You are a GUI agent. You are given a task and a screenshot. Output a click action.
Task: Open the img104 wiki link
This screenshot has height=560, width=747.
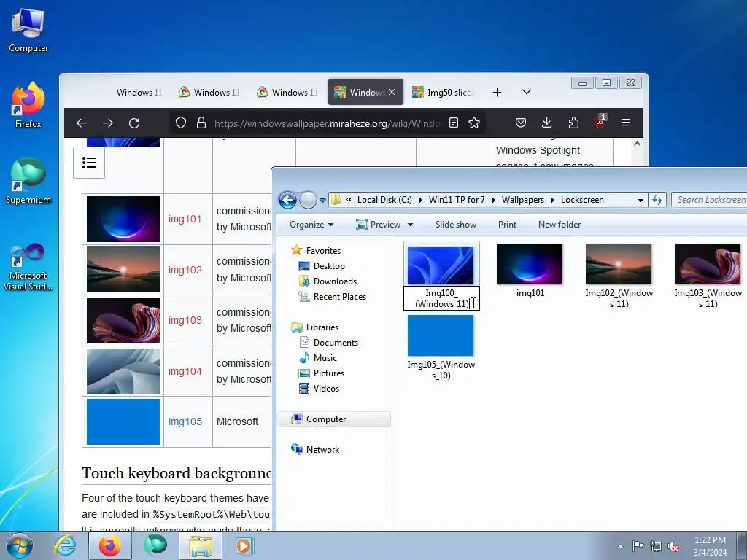[185, 371]
